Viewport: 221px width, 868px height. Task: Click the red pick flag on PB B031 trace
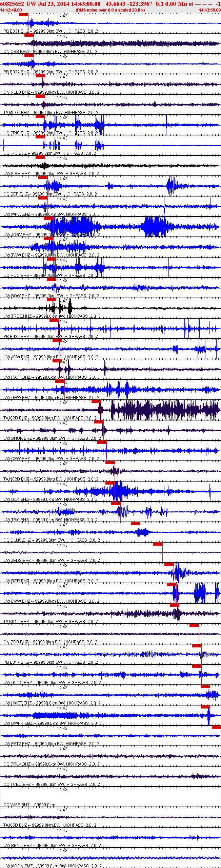click(23, 15)
